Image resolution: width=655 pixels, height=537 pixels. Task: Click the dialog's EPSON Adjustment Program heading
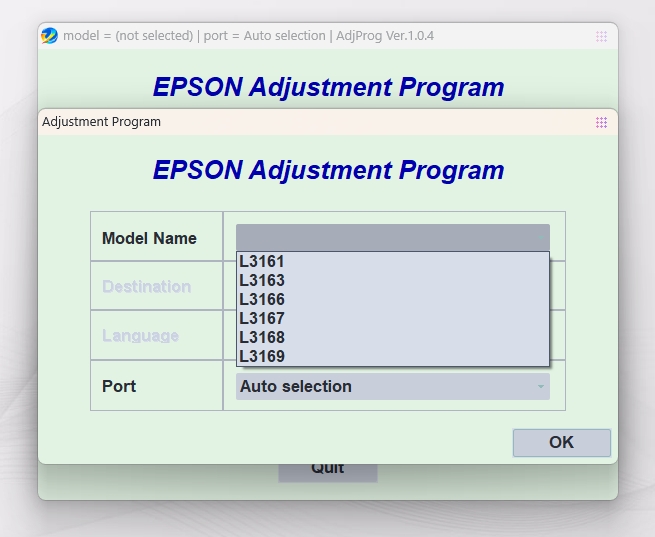[x=328, y=170]
